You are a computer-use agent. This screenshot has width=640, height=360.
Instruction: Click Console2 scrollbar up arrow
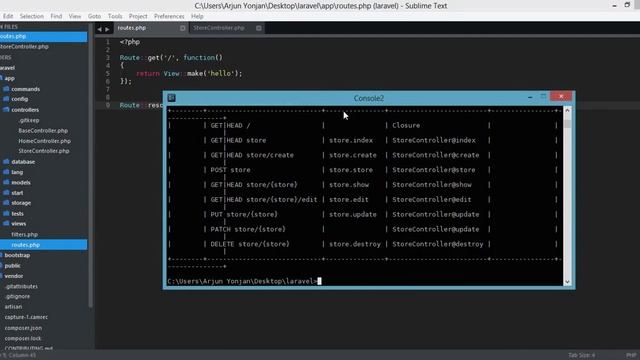click(567, 111)
